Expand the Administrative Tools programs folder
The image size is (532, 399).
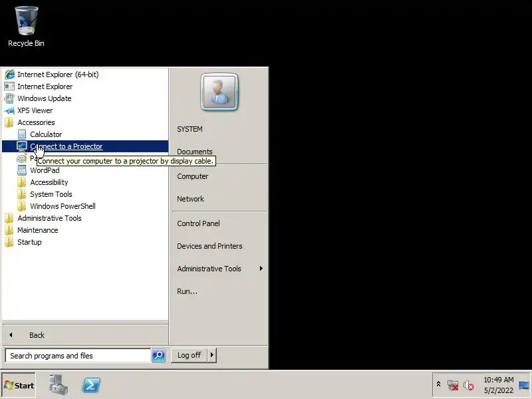(x=85, y=218)
